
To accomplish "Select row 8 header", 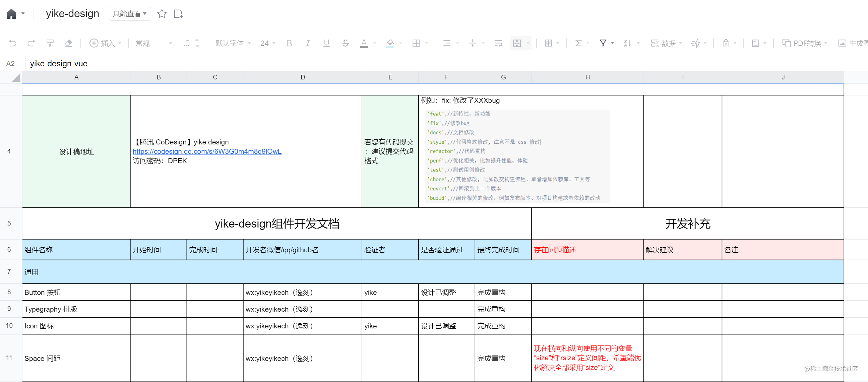I will [9, 292].
